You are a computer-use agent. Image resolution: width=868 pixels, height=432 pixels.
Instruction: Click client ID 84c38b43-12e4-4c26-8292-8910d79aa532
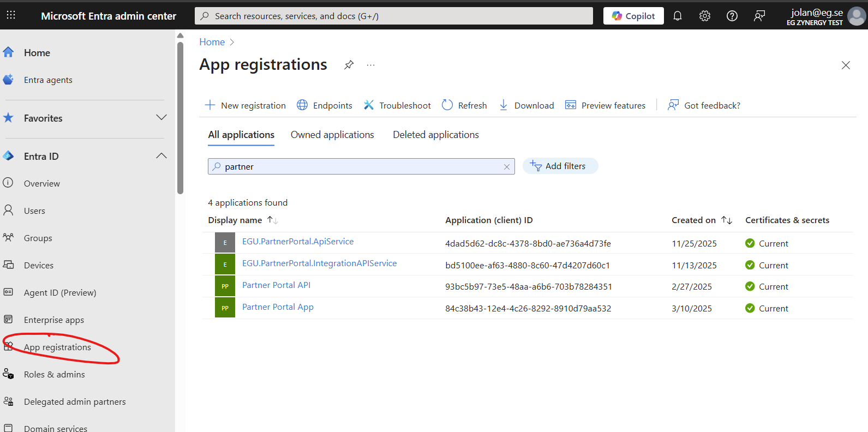[528, 308]
